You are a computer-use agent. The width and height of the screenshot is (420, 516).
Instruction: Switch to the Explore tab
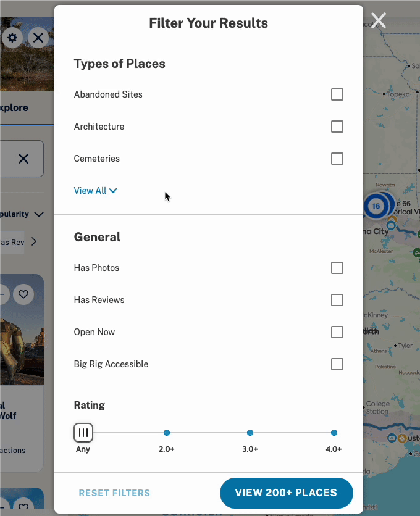pos(14,108)
